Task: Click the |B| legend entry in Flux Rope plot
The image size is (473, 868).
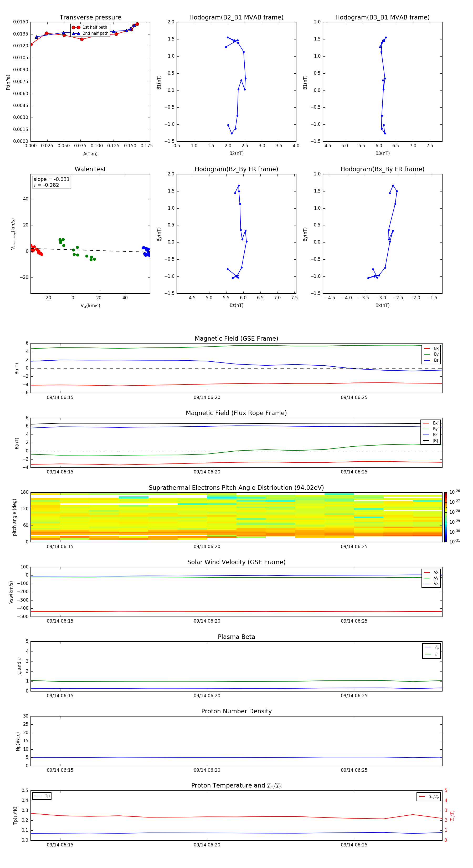Action: pyautogui.click(x=431, y=441)
